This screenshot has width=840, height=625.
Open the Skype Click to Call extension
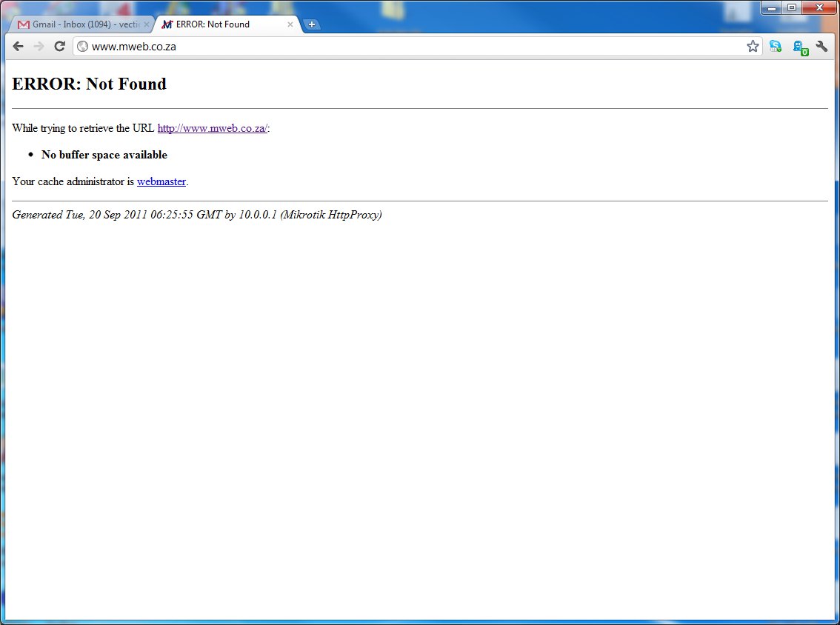tap(775, 46)
